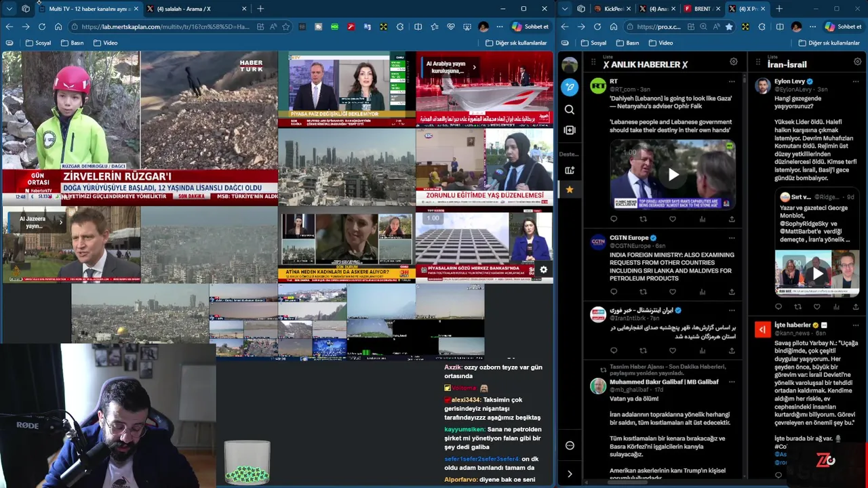Click the add column icon in X Pro sidebar
This screenshot has height=488, width=868.
coord(570,129)
